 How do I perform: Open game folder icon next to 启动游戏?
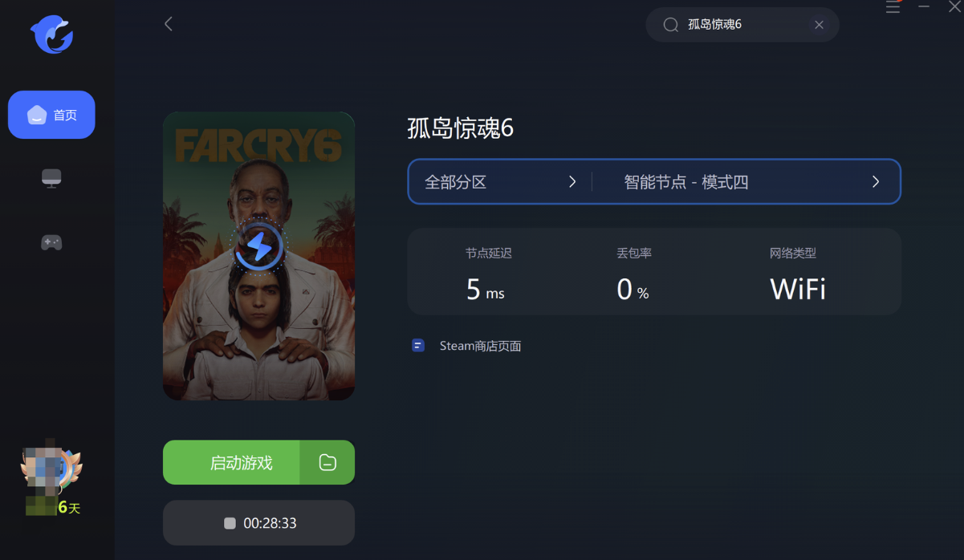(x=327, y=462)
